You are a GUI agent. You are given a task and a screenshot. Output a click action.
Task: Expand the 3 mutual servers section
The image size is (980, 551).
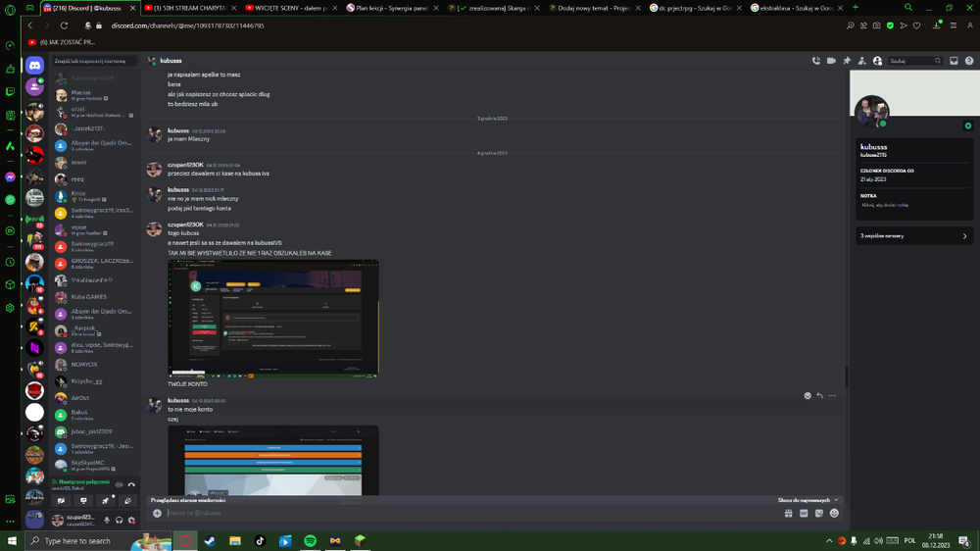913,235
